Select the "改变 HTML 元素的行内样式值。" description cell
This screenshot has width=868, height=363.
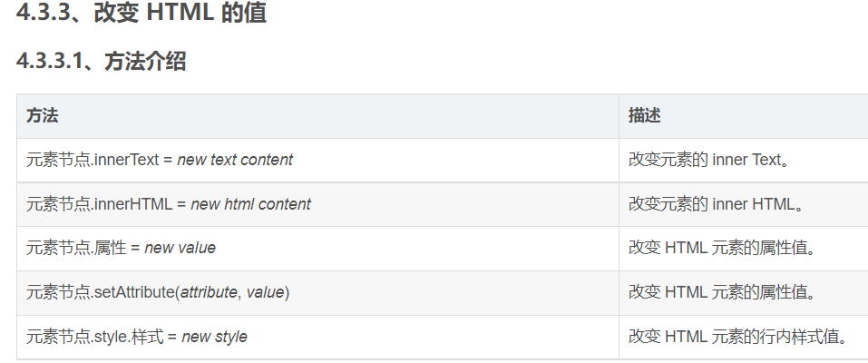[738, 337]
